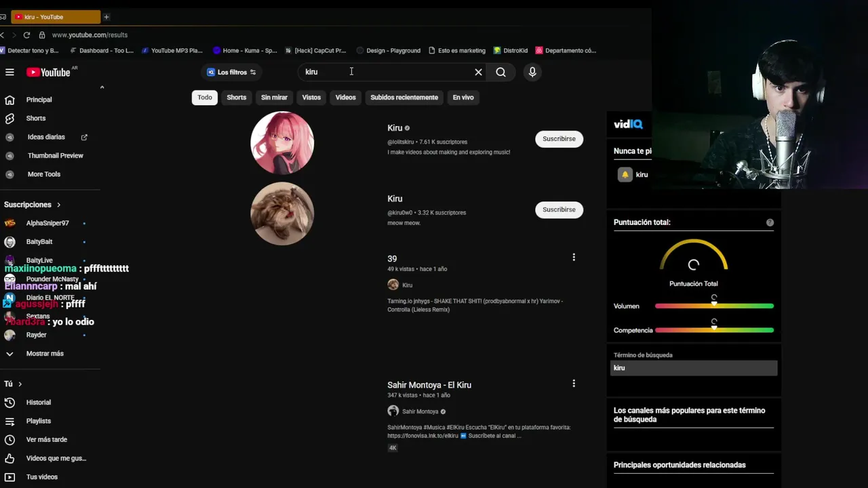Open Kiru pink-haired anime avatar channel

coord(282,143)
